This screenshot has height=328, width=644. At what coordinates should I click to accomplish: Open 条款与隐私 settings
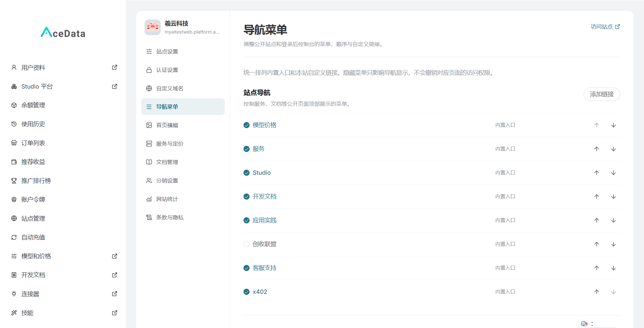pyautogui.click(x=183, y=217)
